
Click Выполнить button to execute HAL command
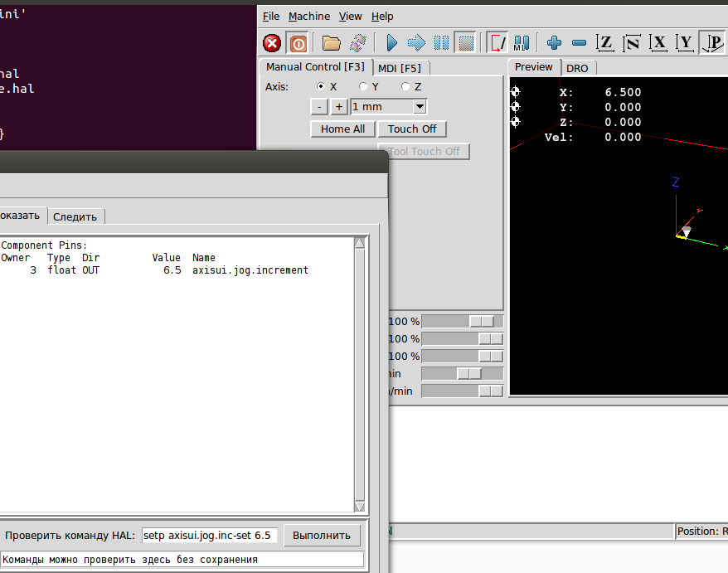coord(322,536)
